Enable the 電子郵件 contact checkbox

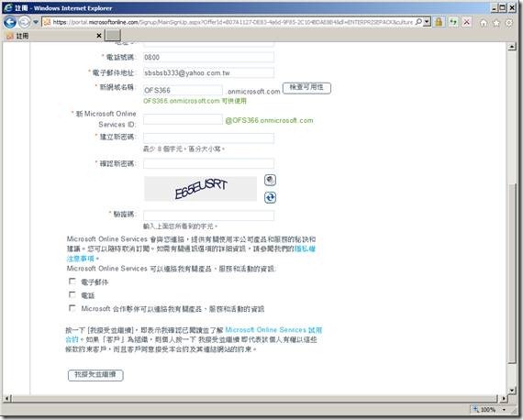(x=72, y=282)
